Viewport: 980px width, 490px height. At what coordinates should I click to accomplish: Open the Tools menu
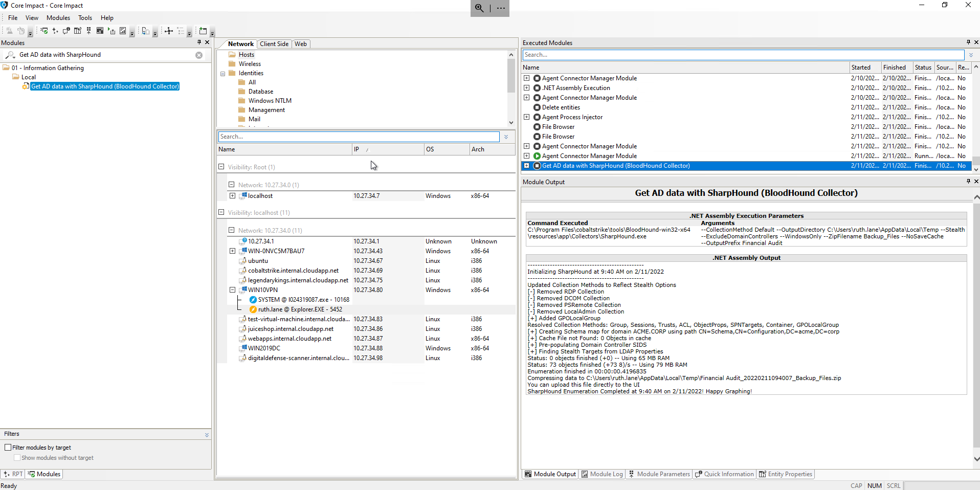[85, 18]
